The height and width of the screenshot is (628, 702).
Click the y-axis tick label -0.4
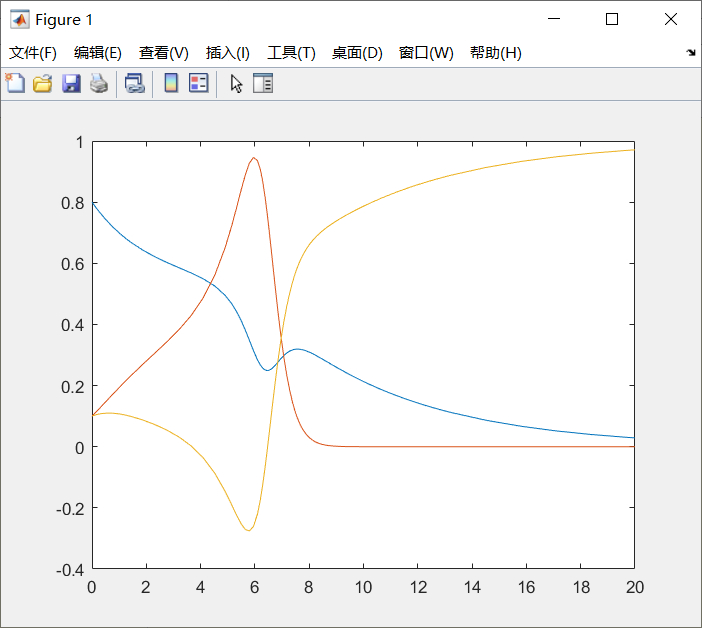pos(70,570)
